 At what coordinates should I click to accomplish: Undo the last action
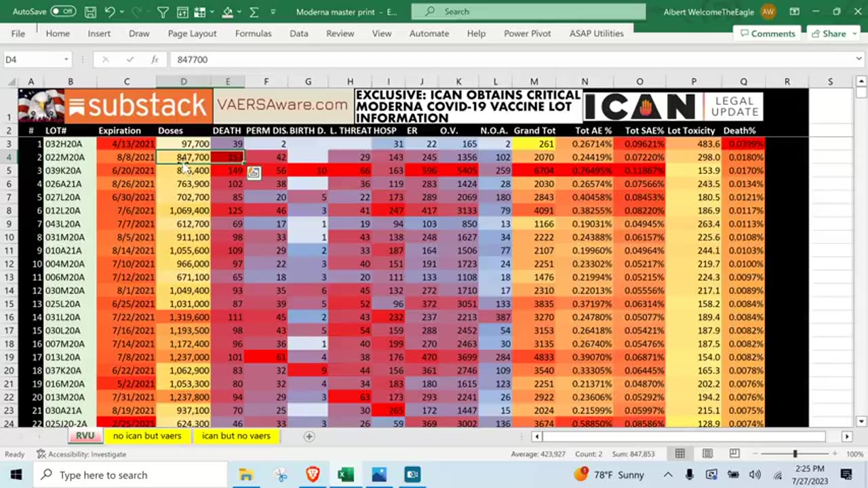(110, 12)
